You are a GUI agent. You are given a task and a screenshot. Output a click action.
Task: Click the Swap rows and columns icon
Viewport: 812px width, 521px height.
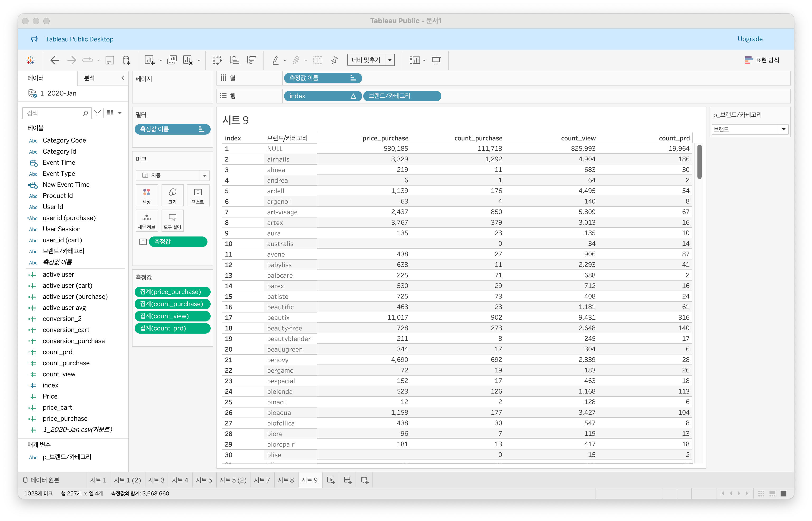217,60
